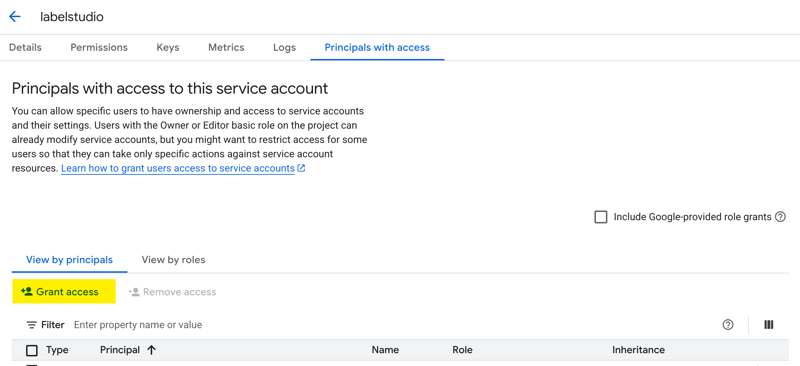800x366 pixels.
Task: Click the Remove access button
Action: coord(172,292)
